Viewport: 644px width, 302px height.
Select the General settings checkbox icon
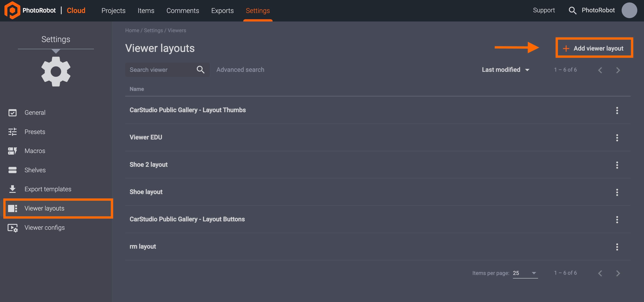(13, 113)
